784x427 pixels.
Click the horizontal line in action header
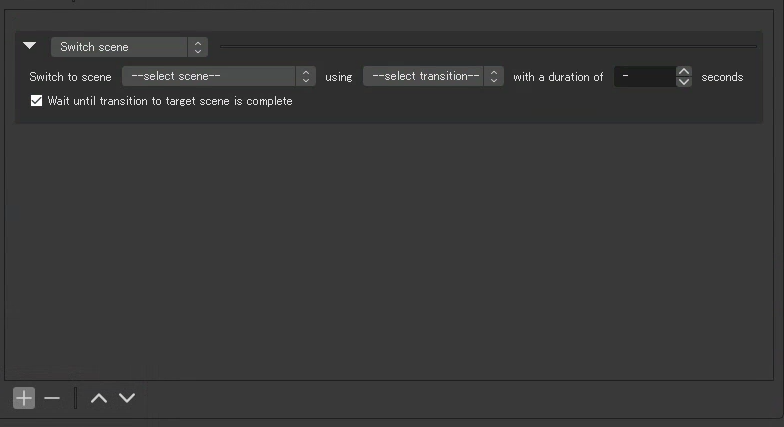point(488,46)
